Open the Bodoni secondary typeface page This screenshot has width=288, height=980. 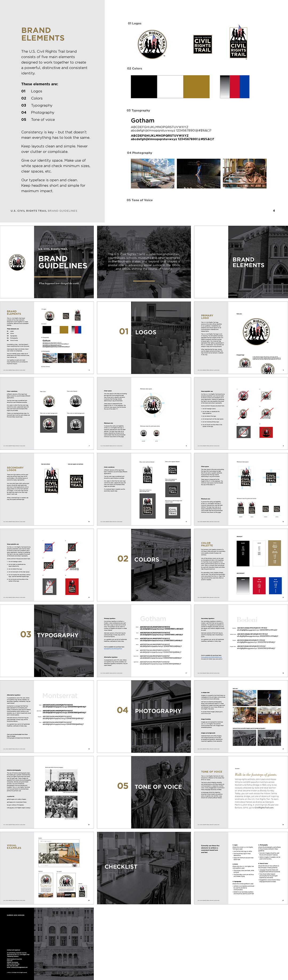click(x=241, y=640)
